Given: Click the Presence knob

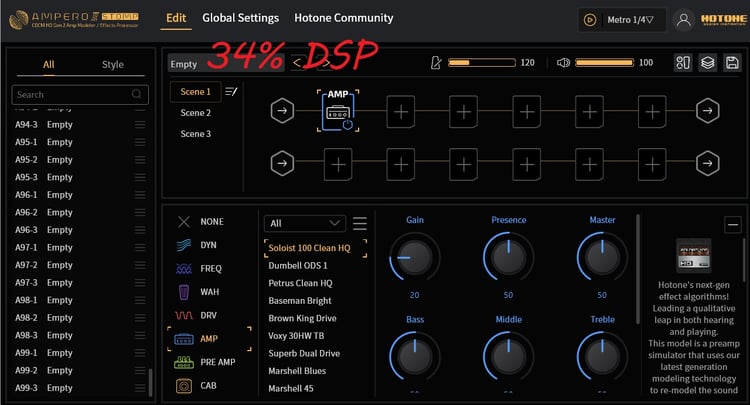Looking at the screenshot, I should [508, 257].
